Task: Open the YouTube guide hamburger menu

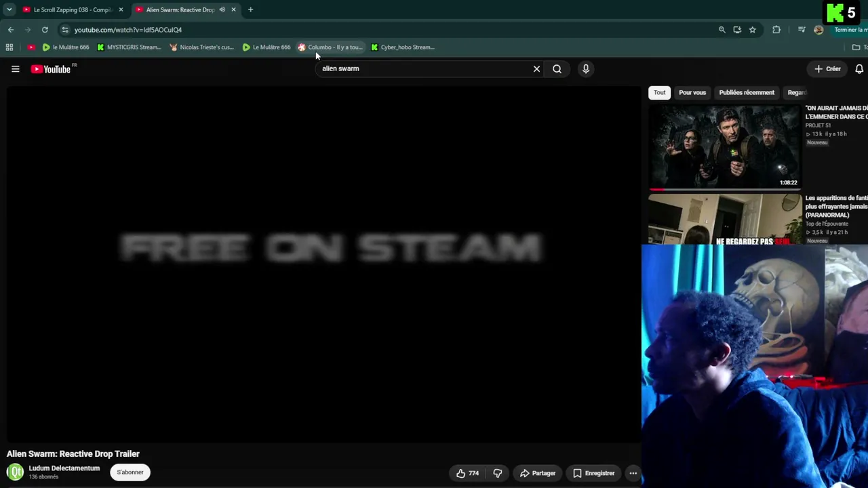Action: [15, 68]
